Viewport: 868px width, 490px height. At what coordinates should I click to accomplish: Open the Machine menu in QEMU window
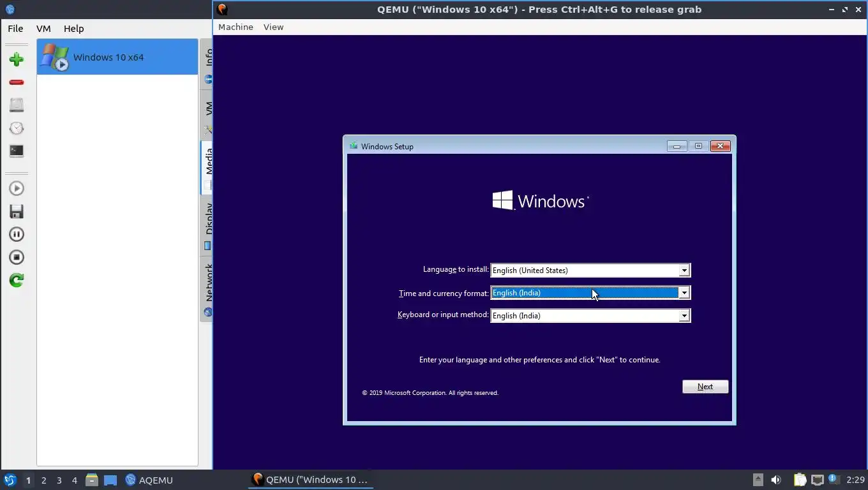[236, 27]
